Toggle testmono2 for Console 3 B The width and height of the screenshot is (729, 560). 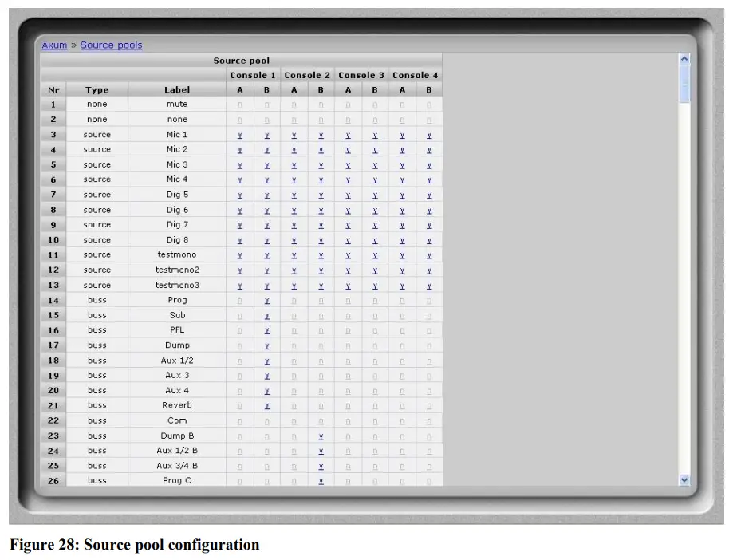(375, 270)
